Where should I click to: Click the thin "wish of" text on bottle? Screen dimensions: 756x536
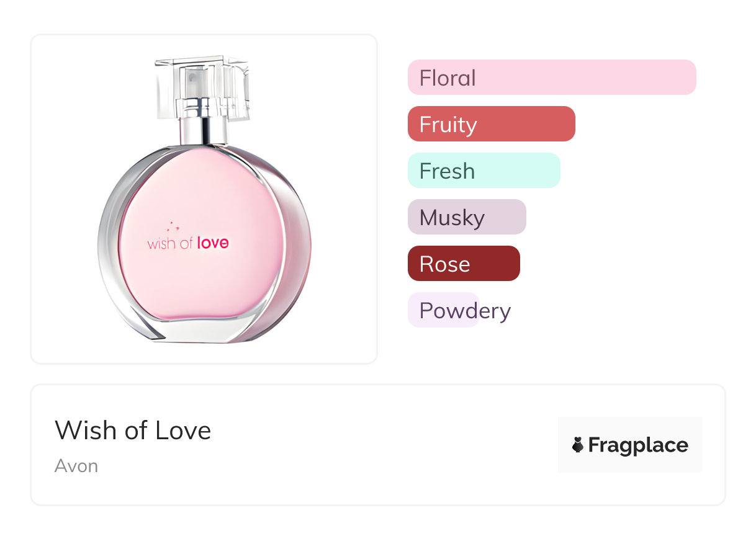coord(170,244)
